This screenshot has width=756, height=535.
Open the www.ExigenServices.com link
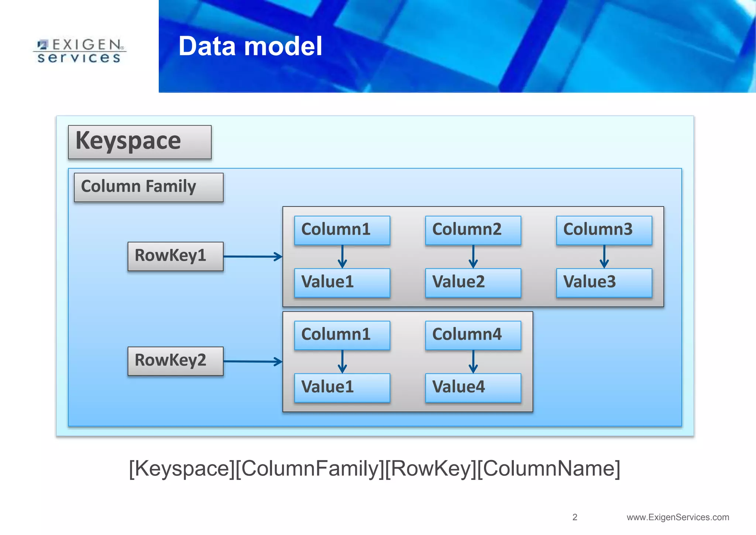(678, 517)
